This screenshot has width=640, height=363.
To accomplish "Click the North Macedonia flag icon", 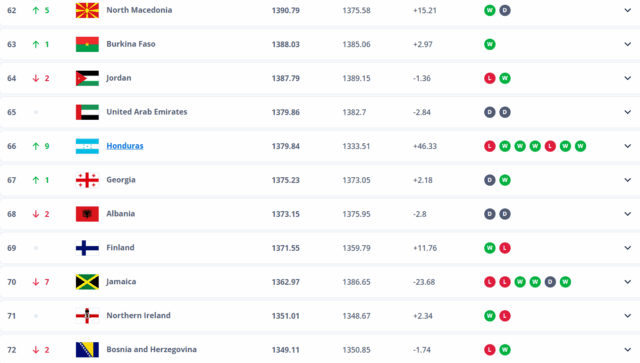I will [87, 10].
